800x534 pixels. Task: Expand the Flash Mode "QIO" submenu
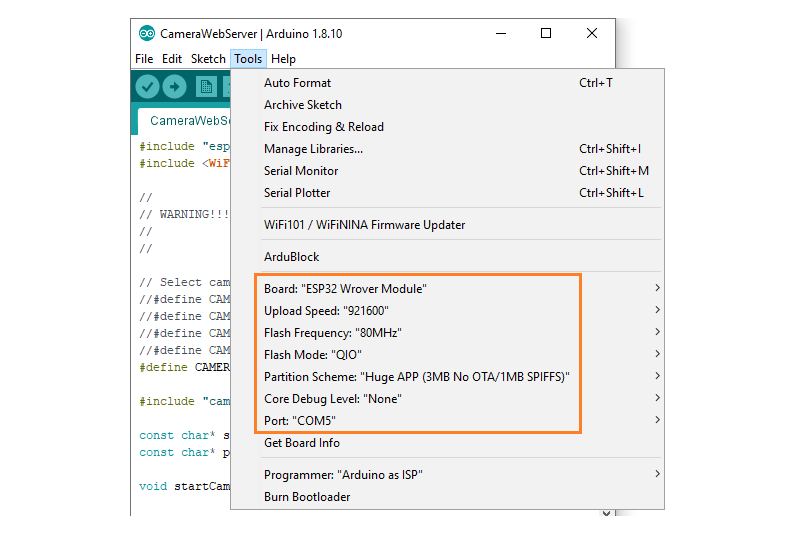pos(447,354)
